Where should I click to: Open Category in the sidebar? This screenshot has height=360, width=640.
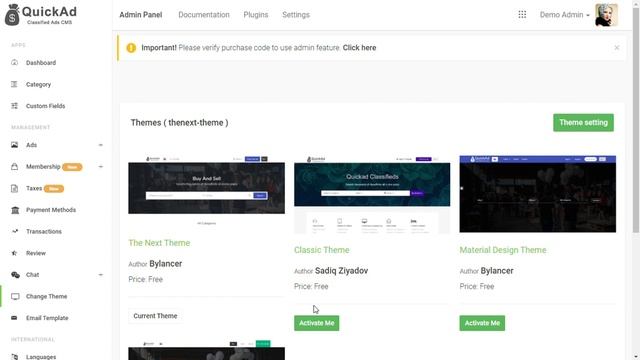pyautogui.click(x=38, y=84)
